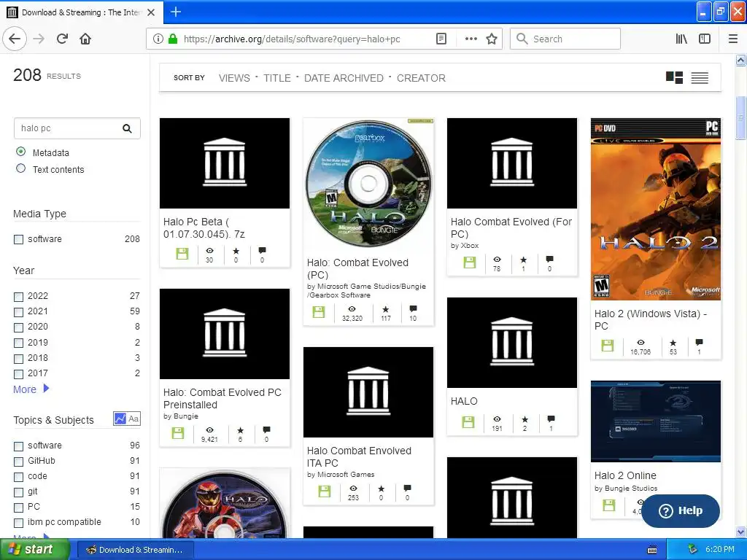Image resolution: width=747 pixels, height=560 pixels.
Task: Show topics as alphabetical Aa icon
Action: [x=134, y=419]
